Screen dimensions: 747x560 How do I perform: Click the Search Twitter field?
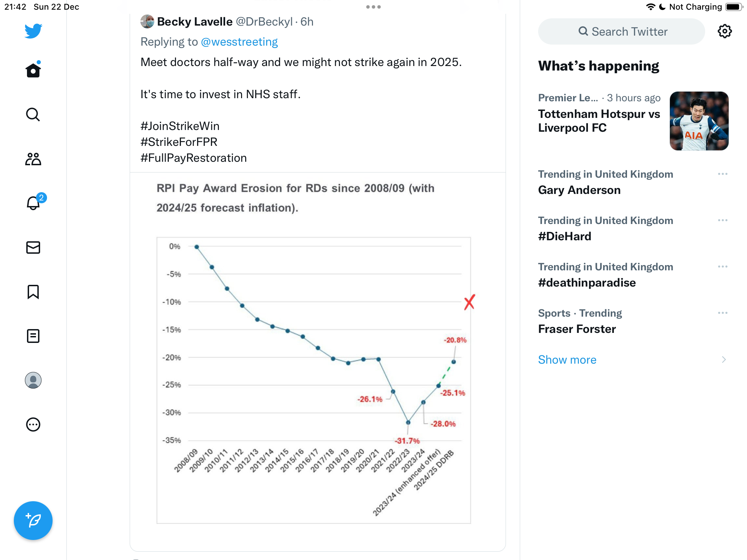point(621,31)
